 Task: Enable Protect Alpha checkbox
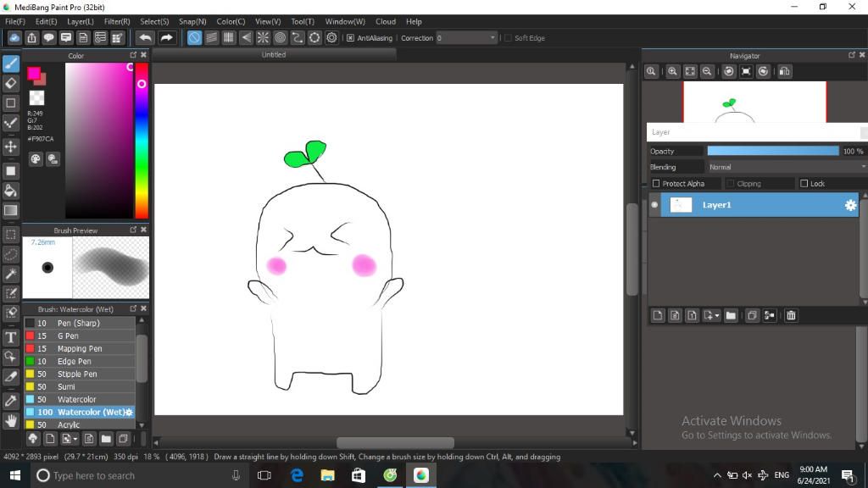(x=656, y=184)
